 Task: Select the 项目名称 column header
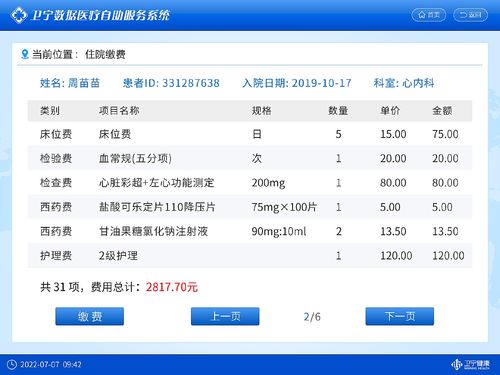point(119,111)
